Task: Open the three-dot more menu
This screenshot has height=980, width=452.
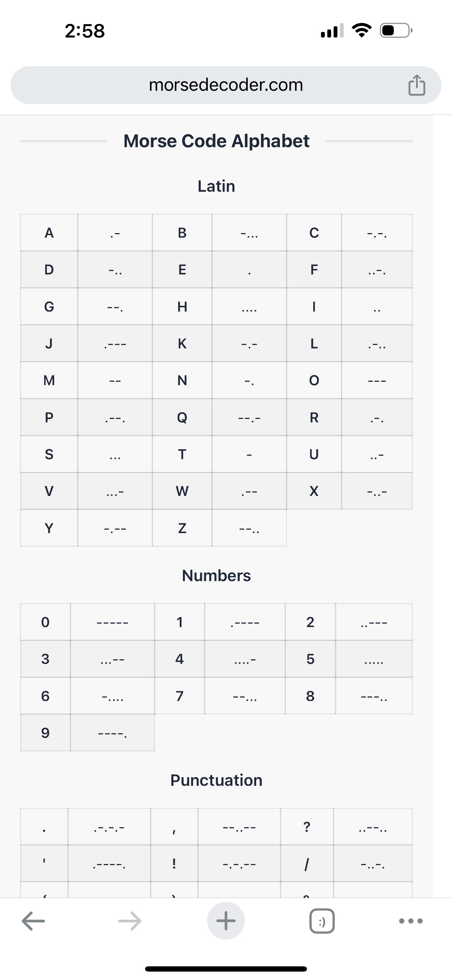Action: coord(411,921)
